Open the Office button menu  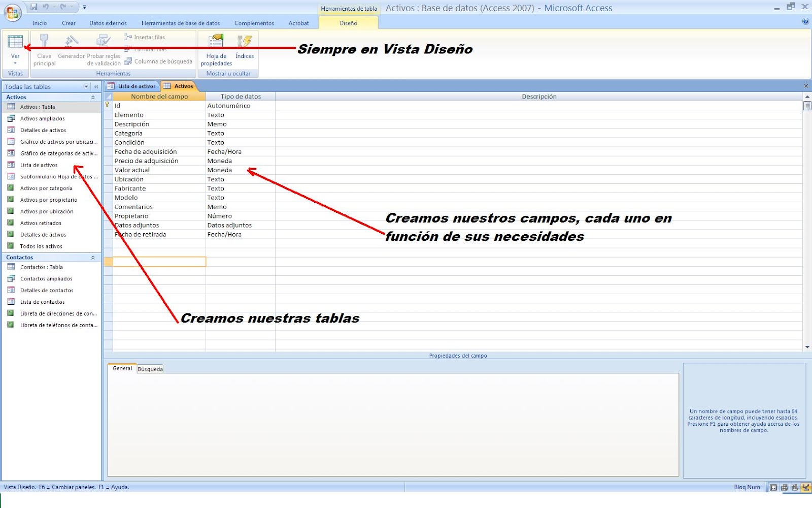11,12
